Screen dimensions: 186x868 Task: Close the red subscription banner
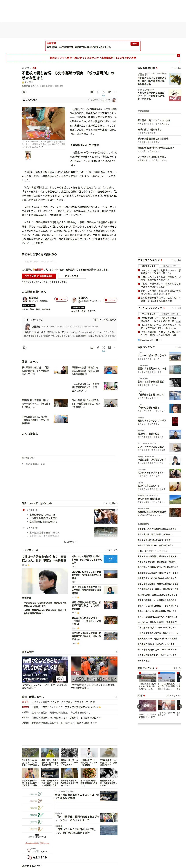click(x=178, y=55)
